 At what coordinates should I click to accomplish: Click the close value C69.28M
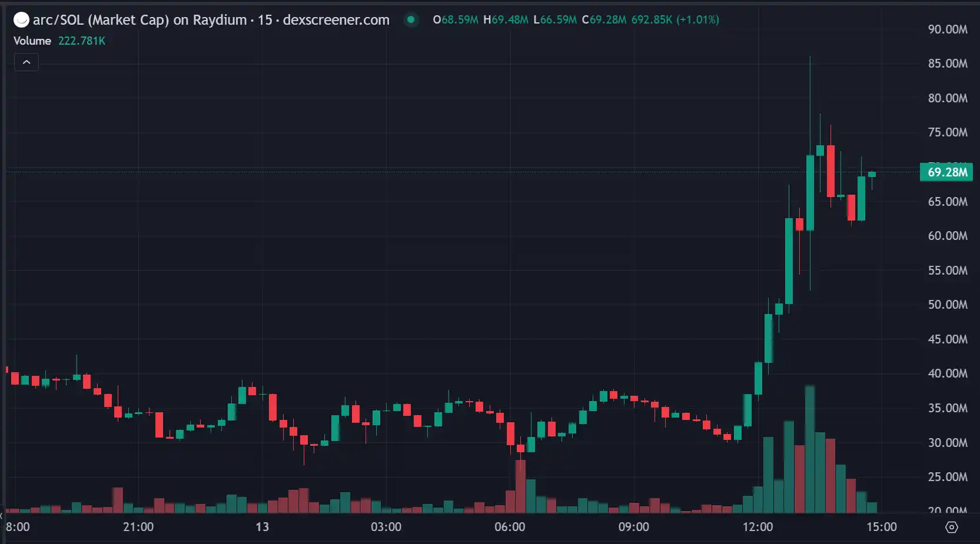click(604, 20)
